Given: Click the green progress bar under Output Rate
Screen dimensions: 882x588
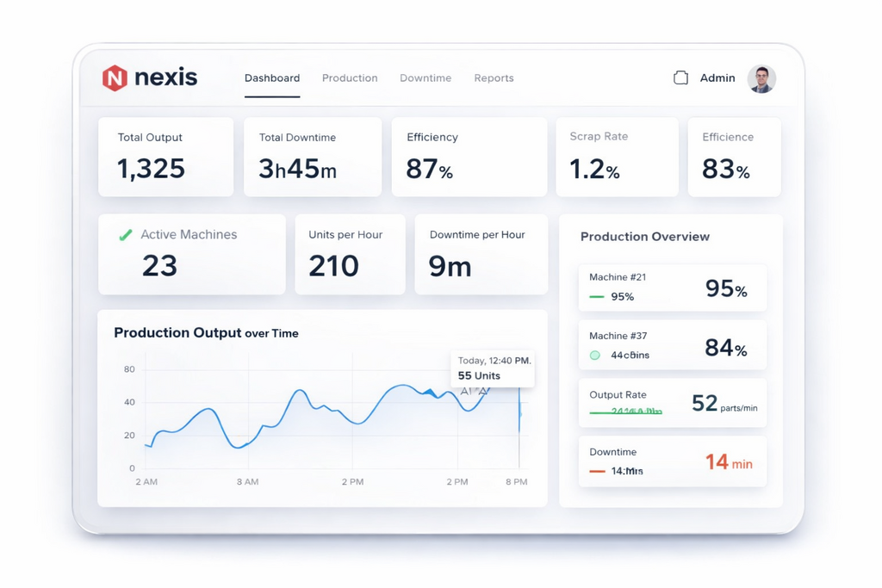Looking at the screenshot, I should 625,413.
